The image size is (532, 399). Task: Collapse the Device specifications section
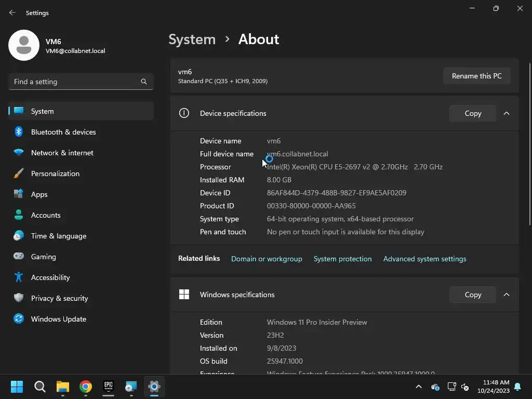pyautogui.click(x=506, y=113)
